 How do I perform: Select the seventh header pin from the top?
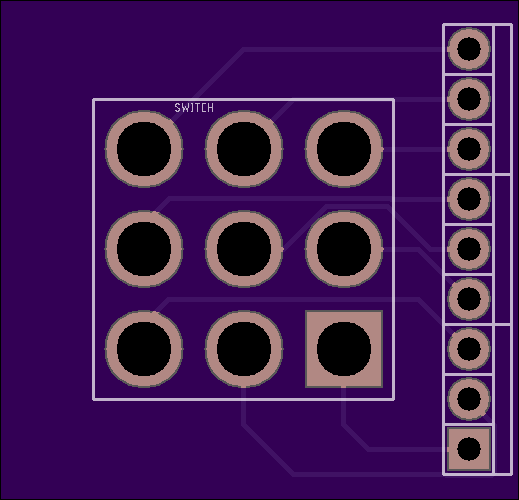point(469,349)
